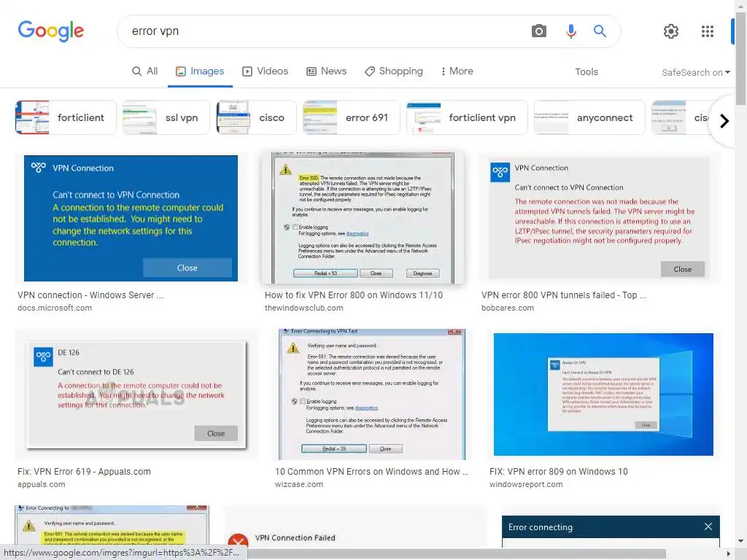Open the DE 126 error image

pyautogui.click(x=136, y=394)
